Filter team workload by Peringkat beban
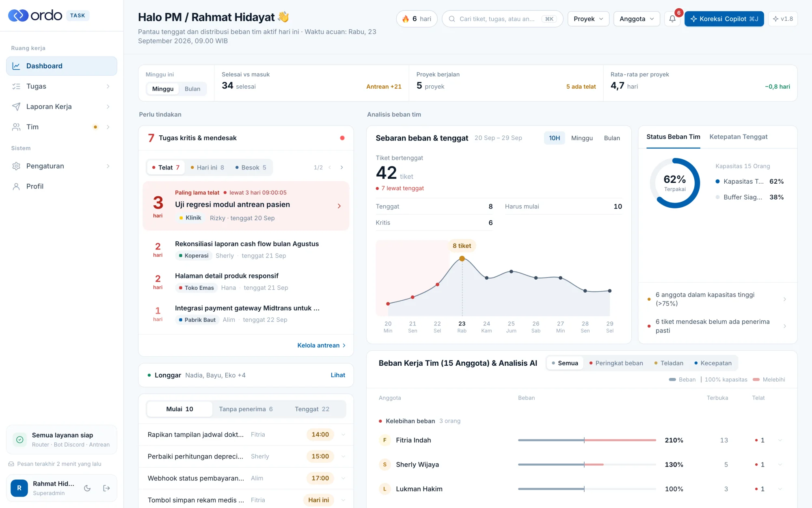Viewport: 812px width, 508px height. pyautogui.click(x=616, y=363)
